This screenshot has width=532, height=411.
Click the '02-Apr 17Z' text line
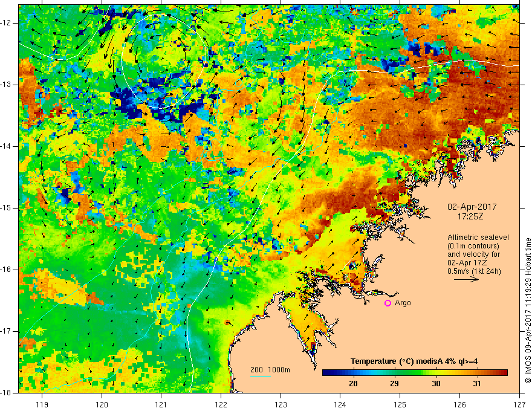pyautogui.click(x=467, y=263)
